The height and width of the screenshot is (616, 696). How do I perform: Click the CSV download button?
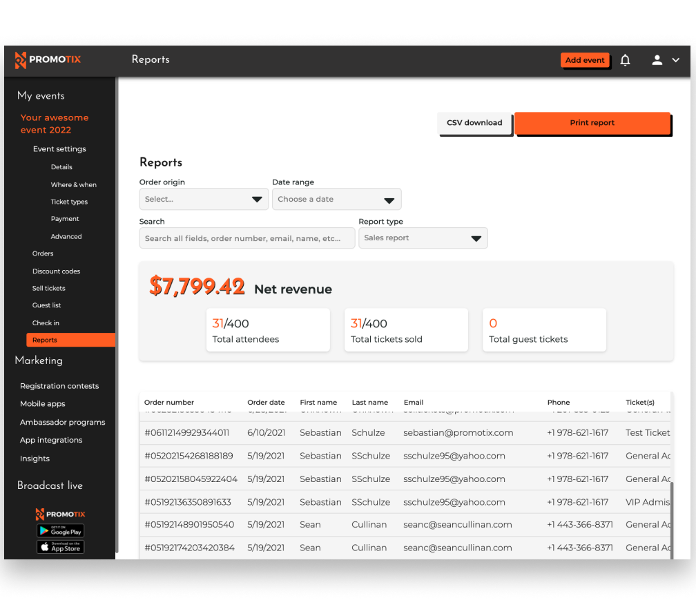(474, 122)
